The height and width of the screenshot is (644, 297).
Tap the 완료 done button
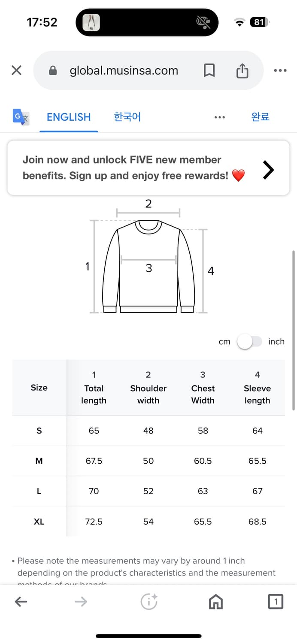click(260, 117)
